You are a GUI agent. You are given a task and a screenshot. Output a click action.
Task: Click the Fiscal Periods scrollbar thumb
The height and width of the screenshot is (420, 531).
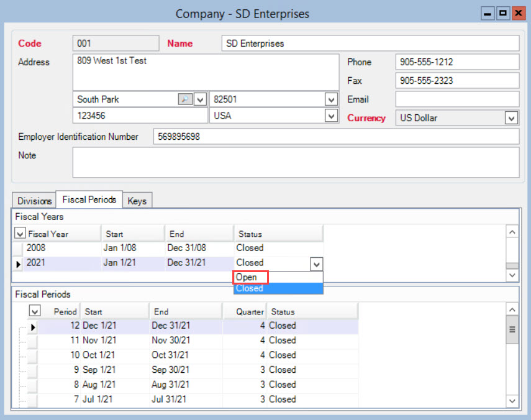click(x=512, y=329)
